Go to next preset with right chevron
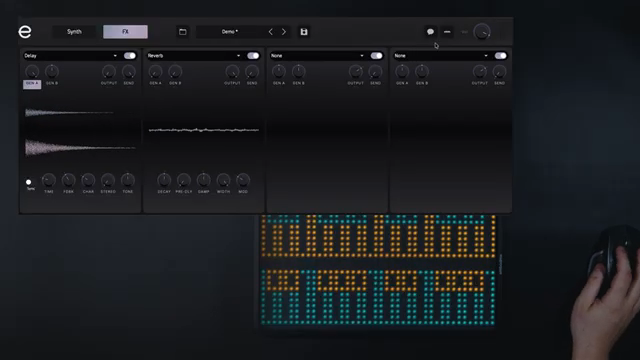640x360 pixels. [x=284, y=32]
